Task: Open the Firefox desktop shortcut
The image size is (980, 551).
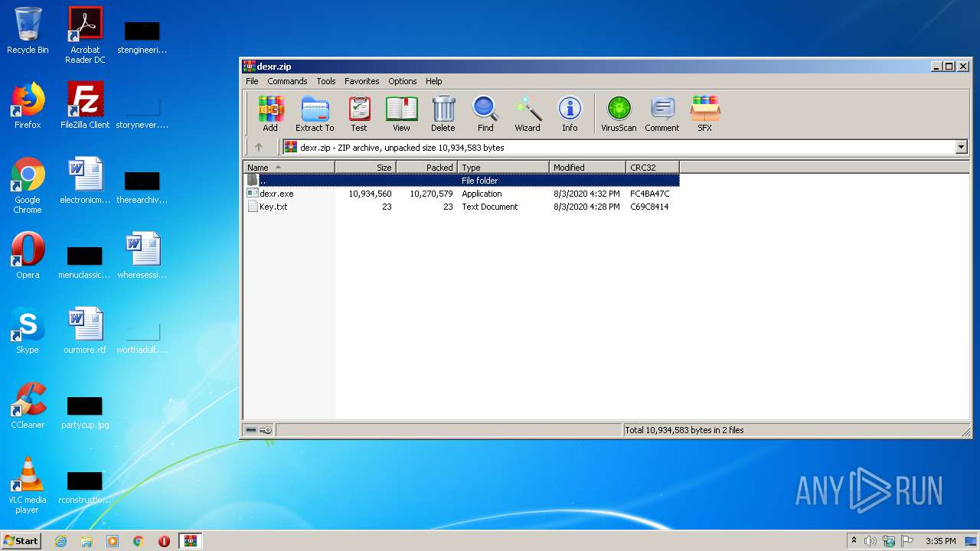Action: point(28,106)
